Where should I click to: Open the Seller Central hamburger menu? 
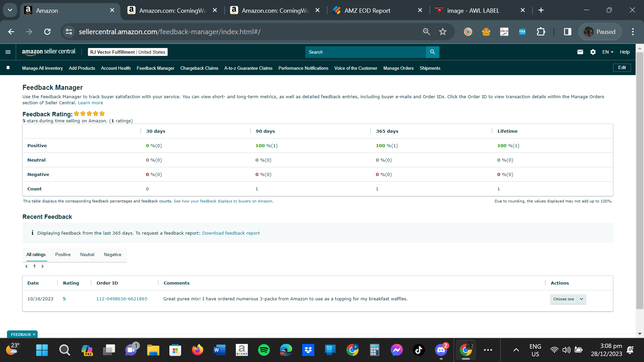pos(8,52)
